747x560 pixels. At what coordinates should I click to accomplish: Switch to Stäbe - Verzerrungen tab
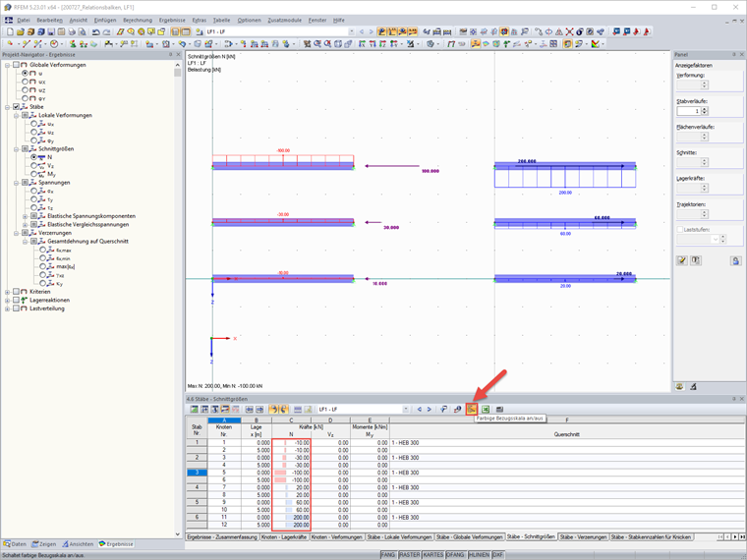[583, 536]
